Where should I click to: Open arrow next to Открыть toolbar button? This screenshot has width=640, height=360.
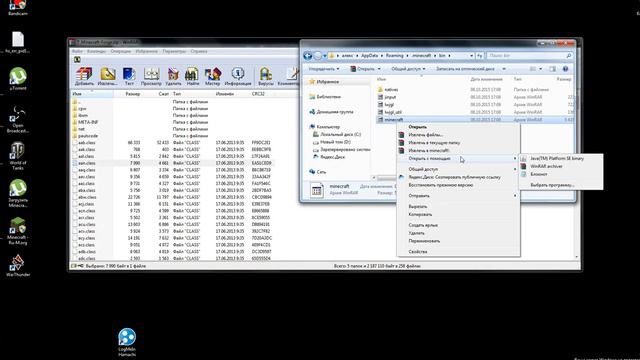[x=379, y=69]
